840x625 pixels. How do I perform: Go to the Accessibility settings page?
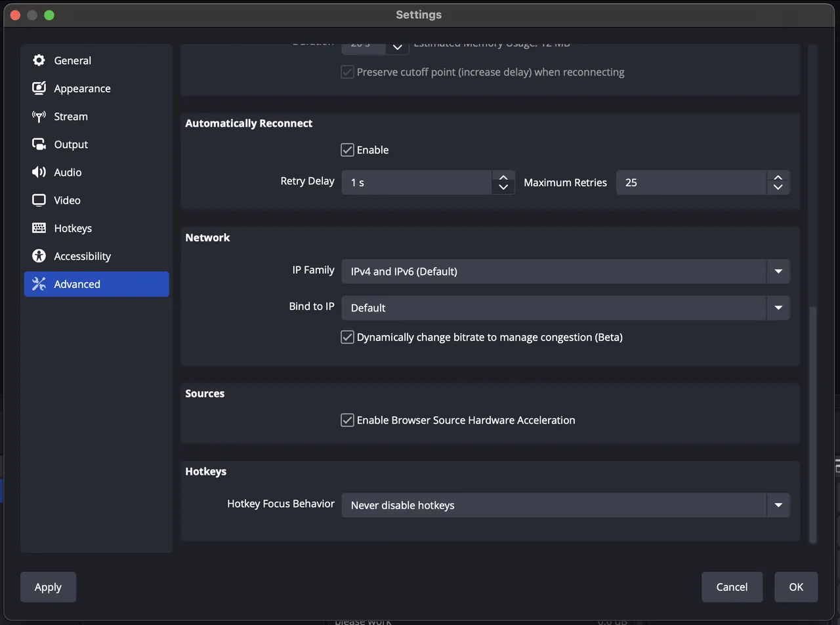[x=96, y=256]
